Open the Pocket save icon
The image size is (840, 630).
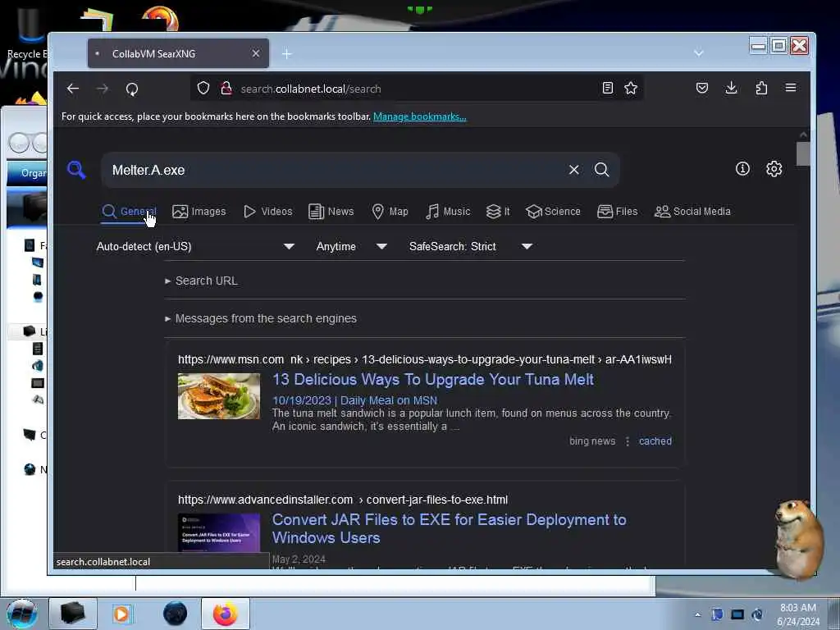[702, 88]
